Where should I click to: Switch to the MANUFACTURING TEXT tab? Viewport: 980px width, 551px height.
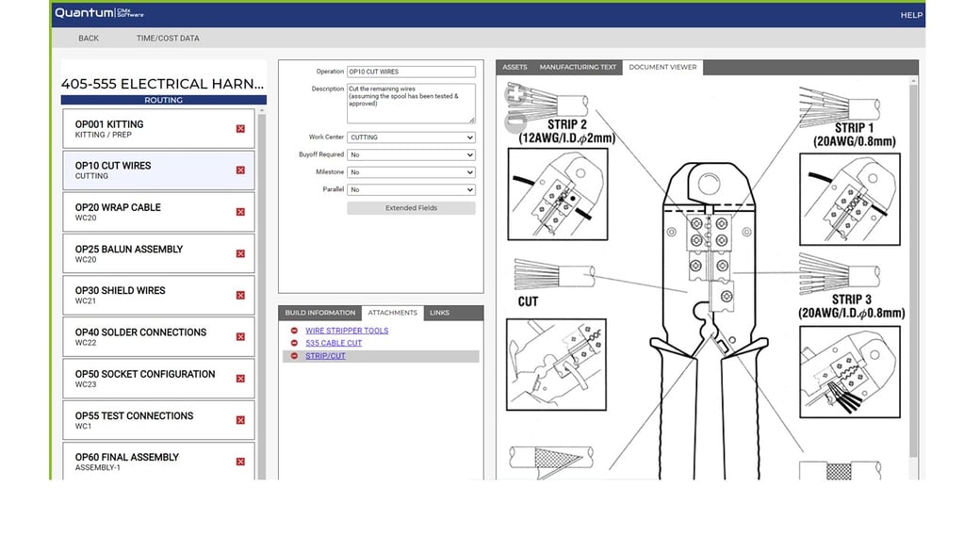(578, 67)
